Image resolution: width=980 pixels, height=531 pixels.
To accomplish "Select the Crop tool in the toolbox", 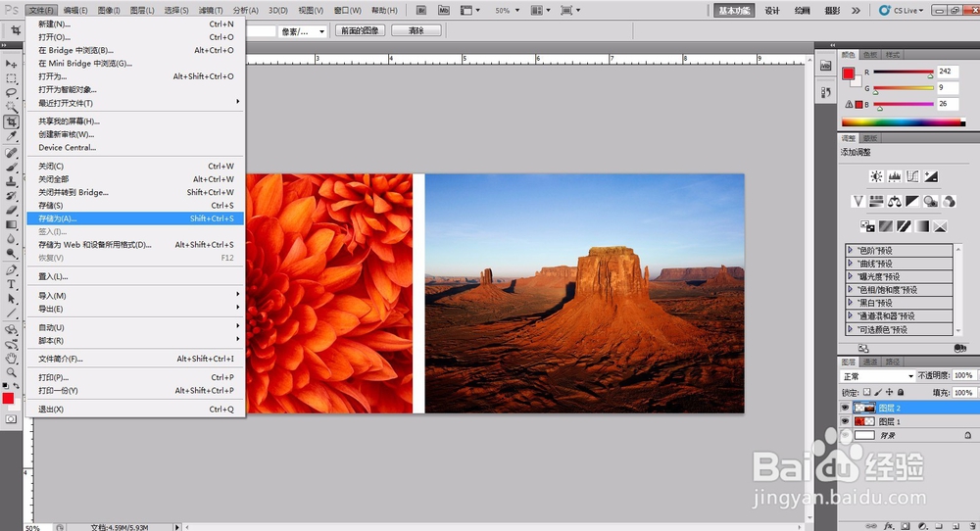I will [11, 121].
